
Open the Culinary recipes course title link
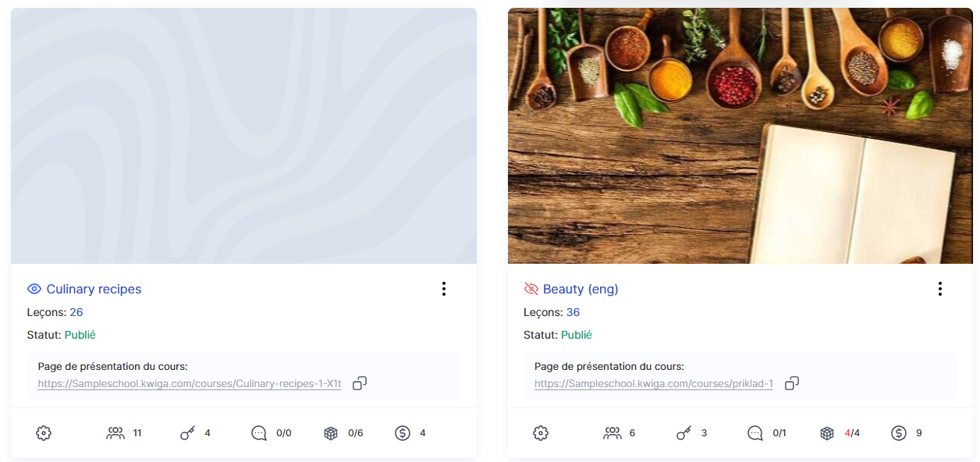point(94,290)
